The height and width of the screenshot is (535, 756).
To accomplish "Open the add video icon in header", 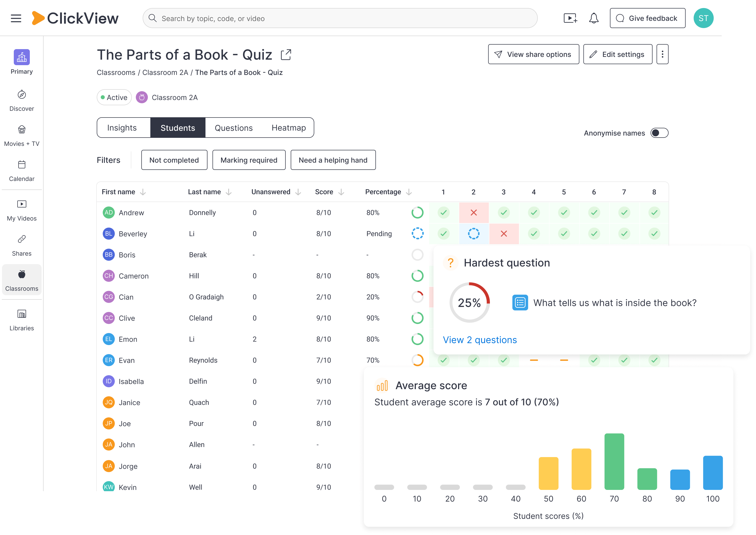I will pyautogui.click(x=570, y=19).
